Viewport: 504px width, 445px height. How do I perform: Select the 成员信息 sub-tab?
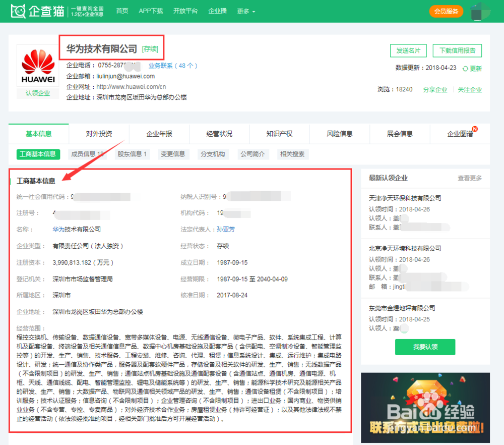[87, 154]
